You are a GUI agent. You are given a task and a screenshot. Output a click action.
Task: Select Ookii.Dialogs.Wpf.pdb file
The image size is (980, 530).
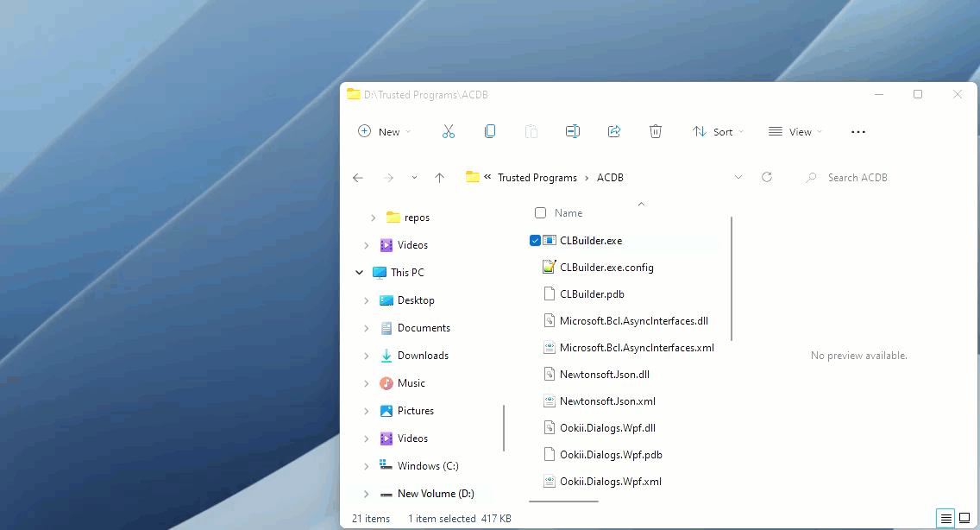[611, 455]
